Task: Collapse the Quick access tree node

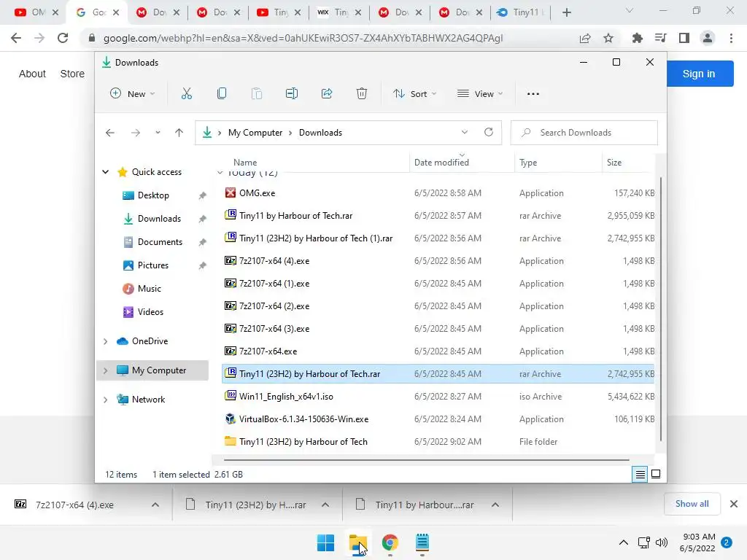Action: 105,172
